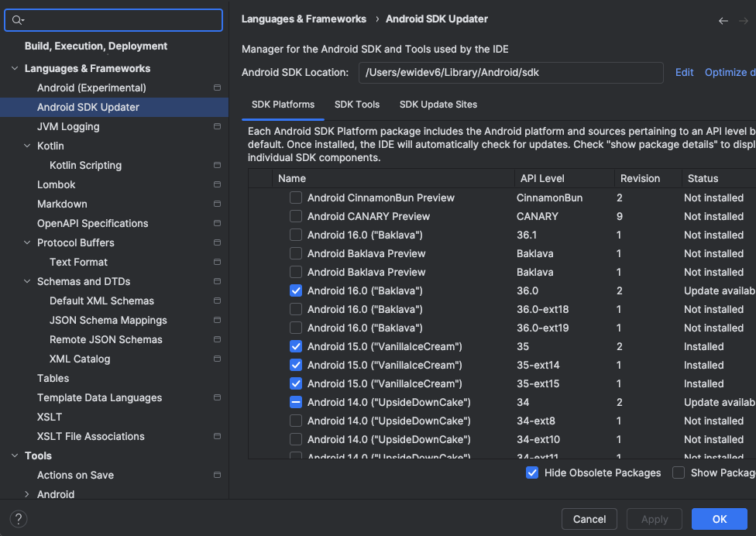Click 'Update available' status of Android 16.0 row
756x536 pixels.
point(720,290)
